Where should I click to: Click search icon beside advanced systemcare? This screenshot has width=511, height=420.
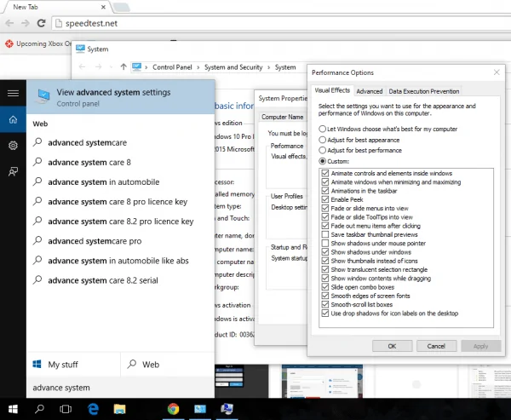point(37,142)
